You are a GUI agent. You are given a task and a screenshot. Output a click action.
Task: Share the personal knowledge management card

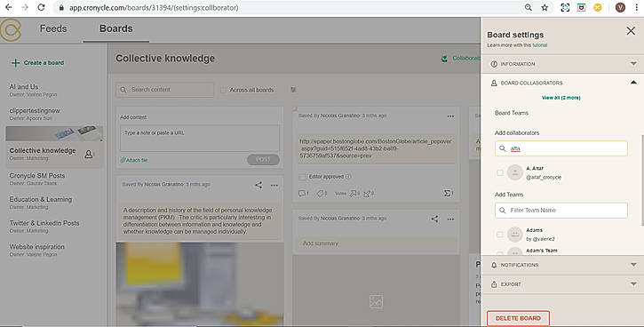point(258,185)
